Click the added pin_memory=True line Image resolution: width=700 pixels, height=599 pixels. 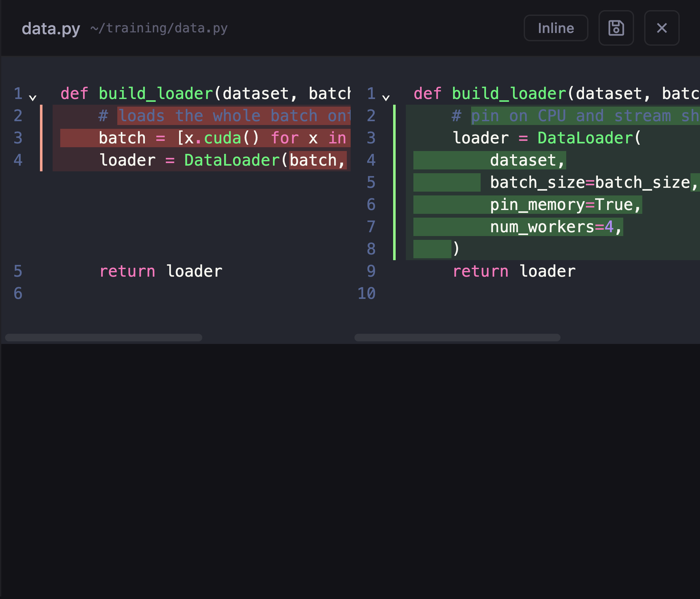click(566, 205)
